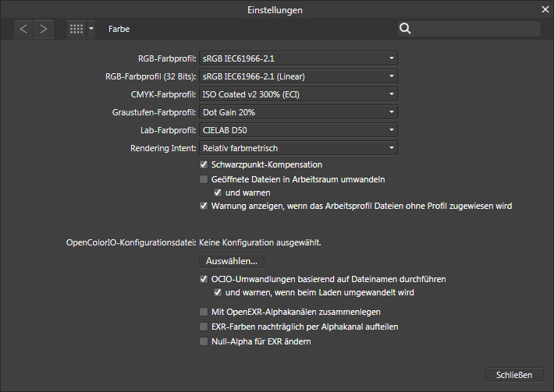This screenshot has width=554, height=392.
Task: Open the settings categories grid icon
Action: (x=76, y=29)
